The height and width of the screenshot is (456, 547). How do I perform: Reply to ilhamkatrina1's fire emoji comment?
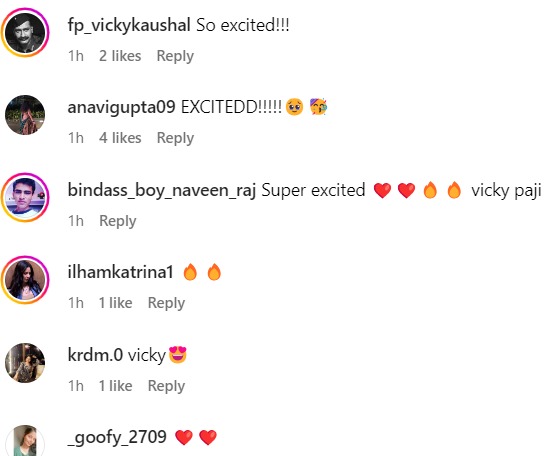click(x=166, y=303)
